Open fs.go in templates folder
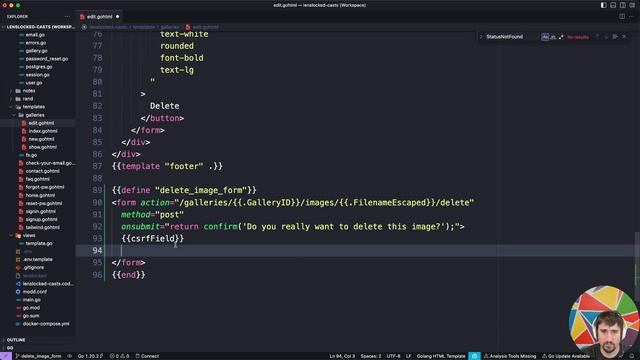 [x=31, y=155]
